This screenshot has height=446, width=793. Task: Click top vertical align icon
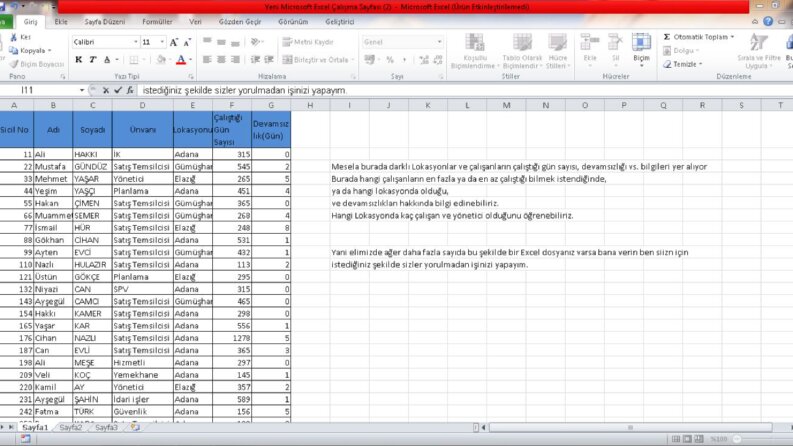[x=207, y=41]
